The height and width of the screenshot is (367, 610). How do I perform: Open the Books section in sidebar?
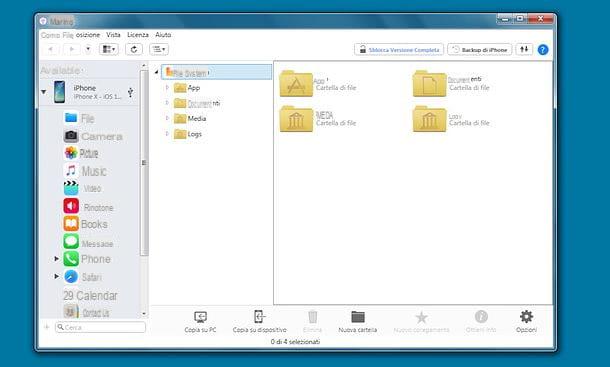86,224
